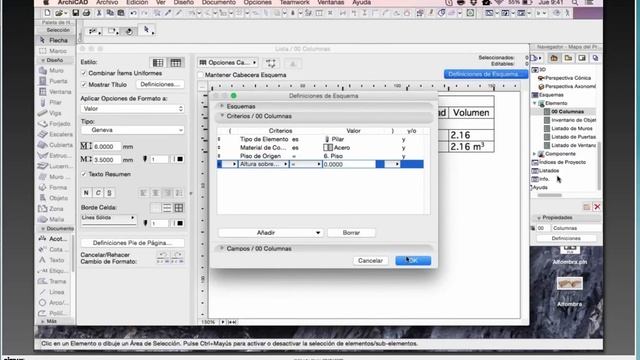Select the Forma morph tool
This screenshot has height=360, width=640.
tap(55, 187)
